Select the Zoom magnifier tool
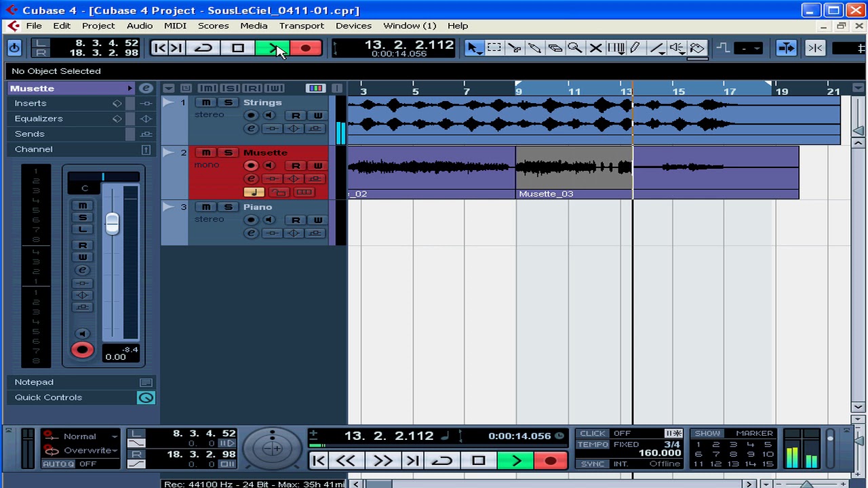 click(575, 48)
